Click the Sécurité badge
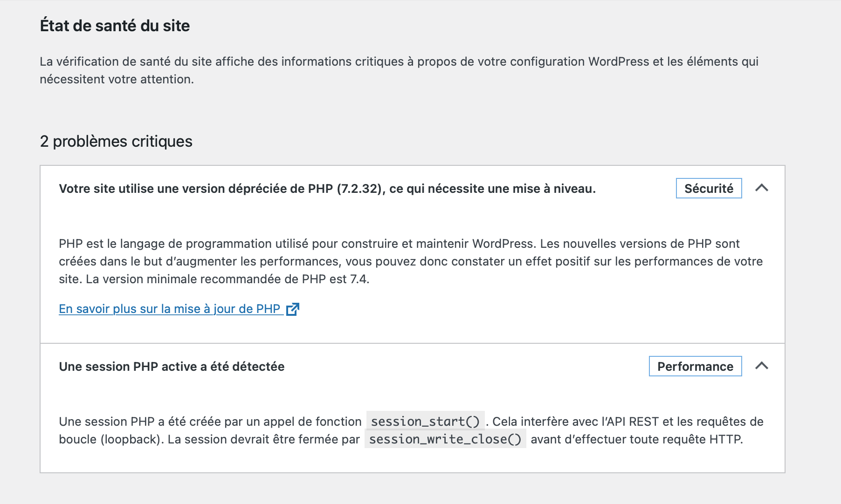Viewport: 841px width, 504px height. tap(708, 189)
